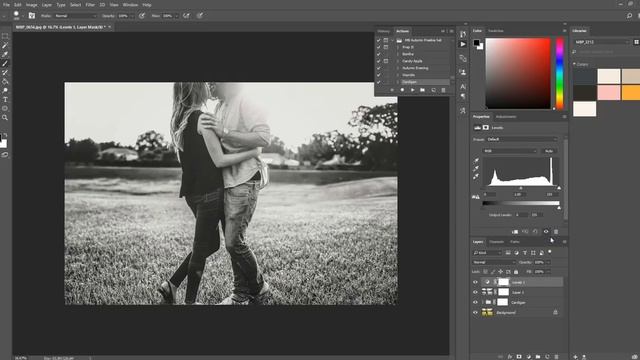The image size is (640, 360).
Task: Hide the Background layer
Action: coord(475,313)
